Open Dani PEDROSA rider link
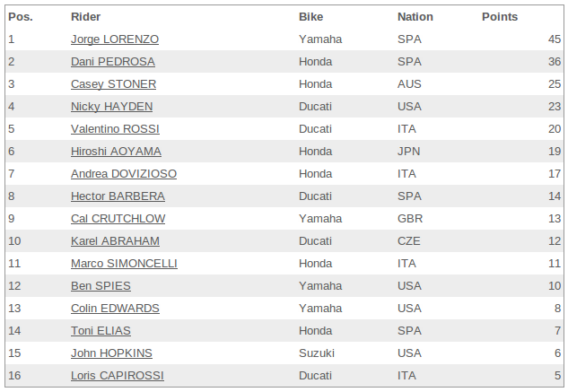The height and width of the screenshot is (392, 568). click(x=113, y=62)
